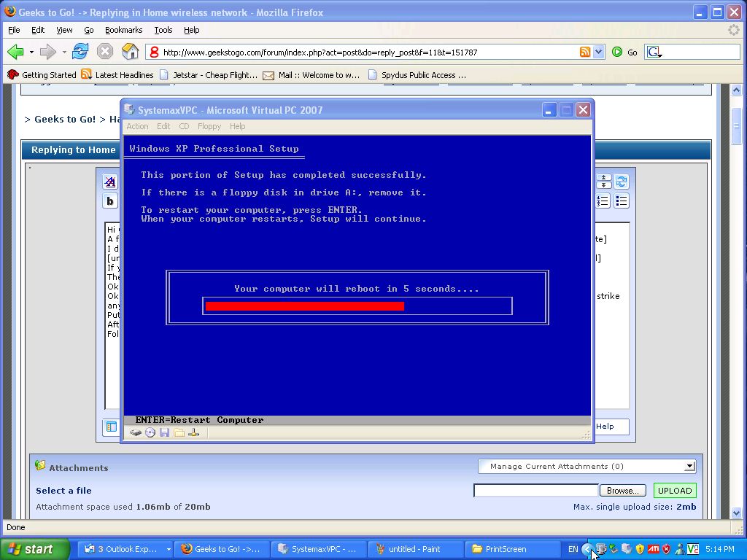Click the floppy disk status icon in Virtual PC
The width and height of the screenshot is (747, 560).
(x=165, y=433)
